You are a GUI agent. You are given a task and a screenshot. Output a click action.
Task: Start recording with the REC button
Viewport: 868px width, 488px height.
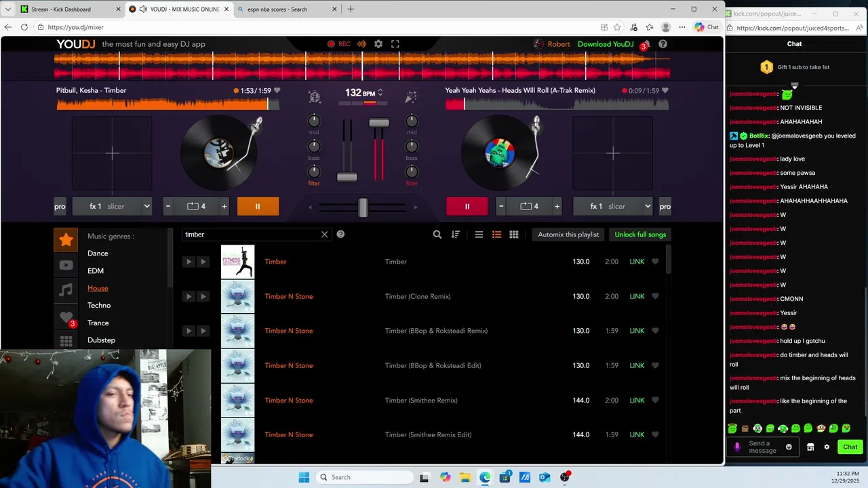pos(338,44)
